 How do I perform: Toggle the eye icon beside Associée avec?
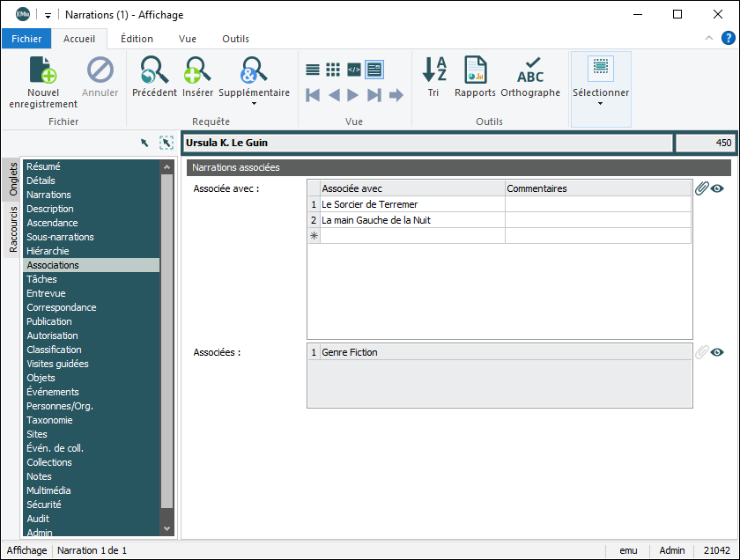click(x=717, y=188)
